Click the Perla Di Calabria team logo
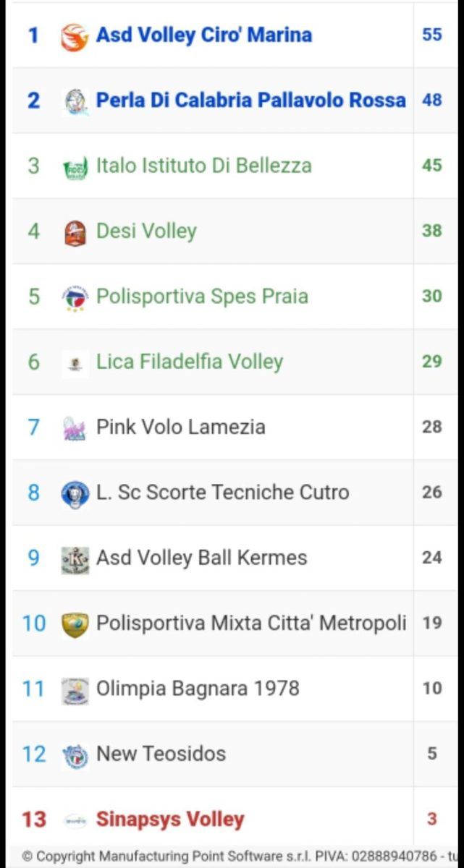 [75, 101]
